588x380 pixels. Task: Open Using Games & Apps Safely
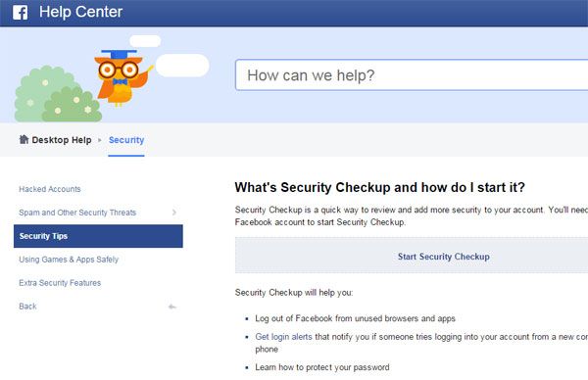69,260
